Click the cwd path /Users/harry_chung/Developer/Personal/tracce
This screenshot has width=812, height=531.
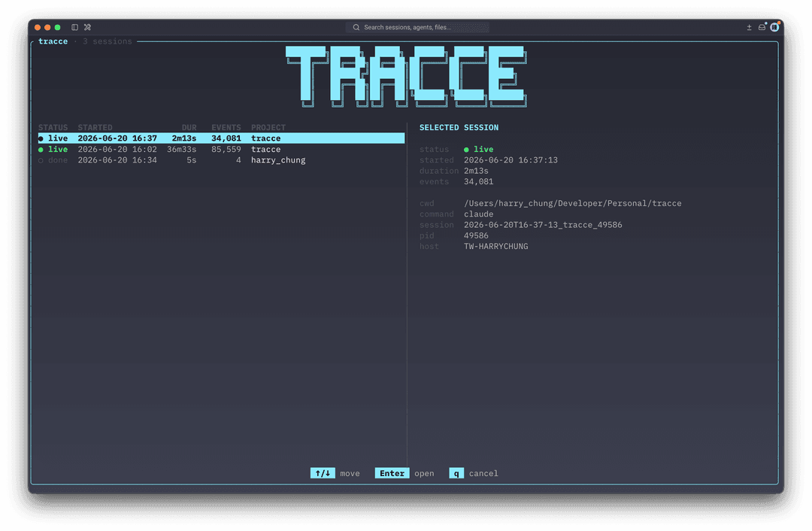(x=572, y=203)
